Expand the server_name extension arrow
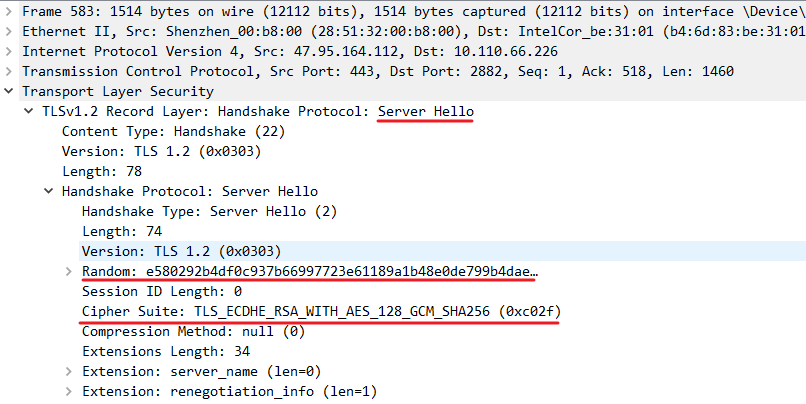Viewport: 806px width, 404px height. click(69, 371)
